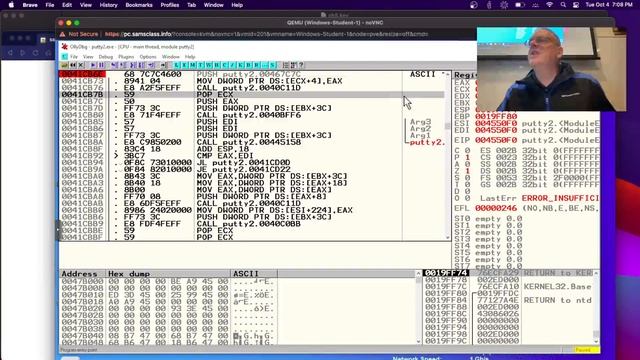Screen dimensions: 640x360
Task: Open the OllyDbg Plugins menu
Action: pyautogui.click(x=126, y=57)
